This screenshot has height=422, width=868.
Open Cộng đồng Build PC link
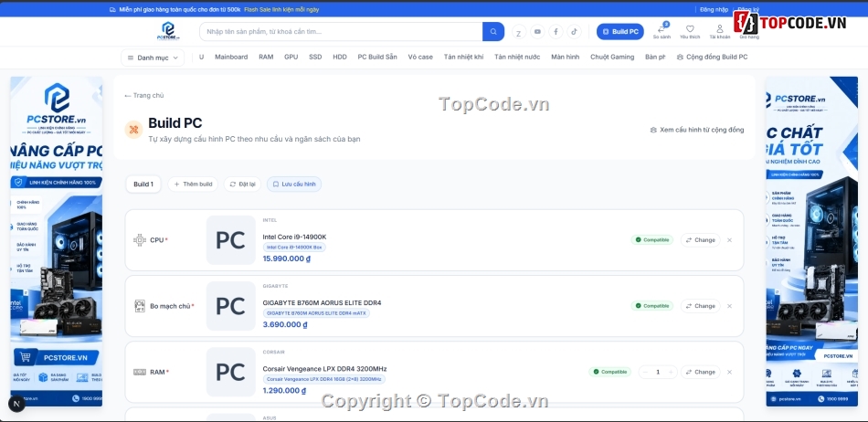pyautogui.click(x=712, y=57)
